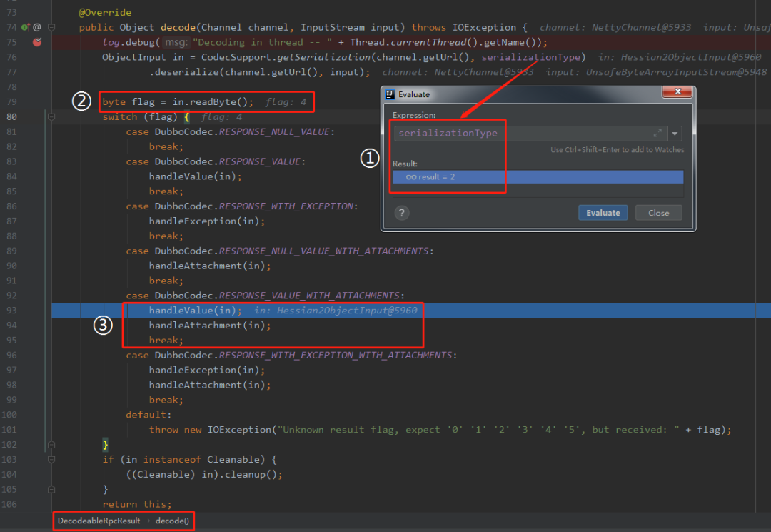Click the 'Use Ctrl+Shift+Enter to add to Watches' hint

[617, 150]
